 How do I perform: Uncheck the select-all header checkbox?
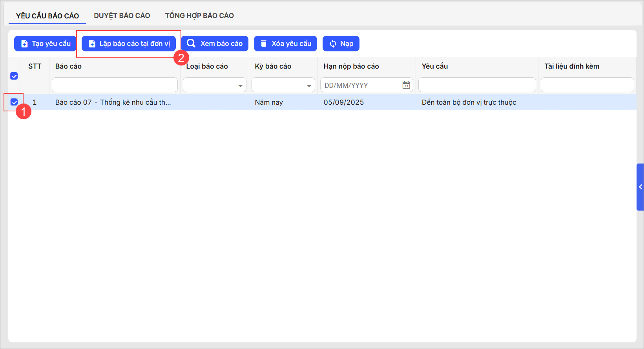[14, 76]
